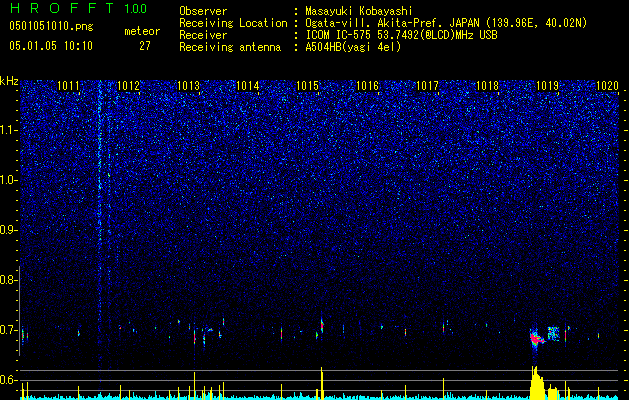Viewport: 629px width, 400px height.
Task: Click the large red meteor echo before 1019
Action: click(x=536, y=338)
